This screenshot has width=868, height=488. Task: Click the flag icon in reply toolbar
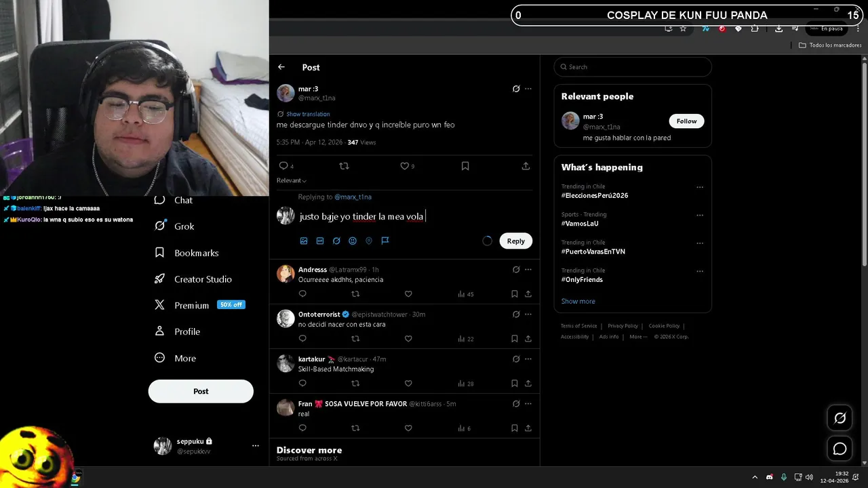pyautogui.click(x=385, y=241)
